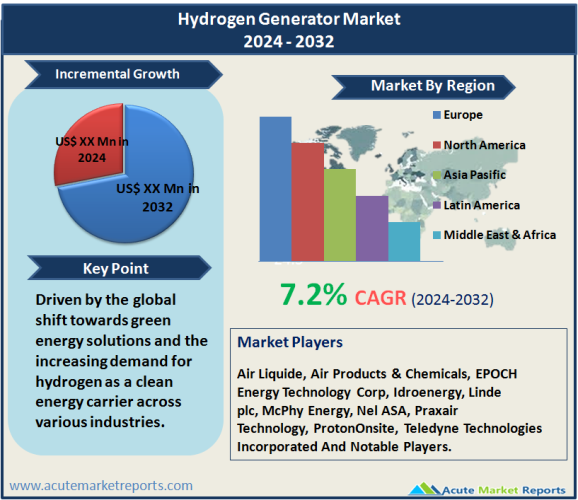The image size is (578, 500).
Task: Click 'Driven by the global' key point line
Action: click(x=105, y=300)
